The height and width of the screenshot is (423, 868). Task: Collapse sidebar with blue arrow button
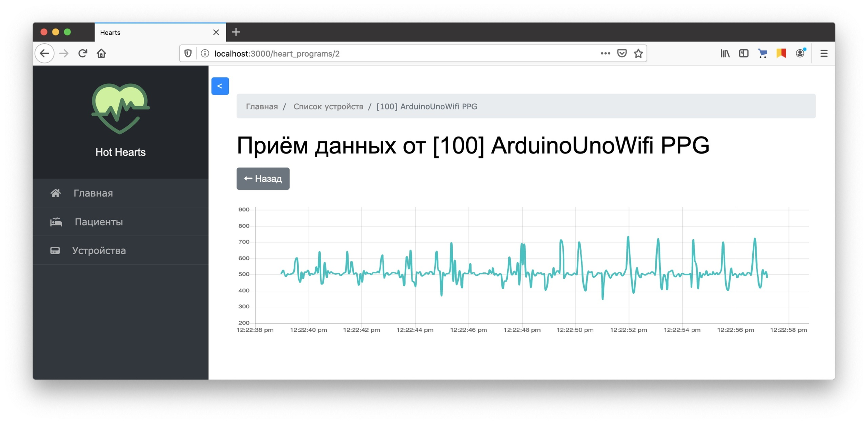coord(220,86)
